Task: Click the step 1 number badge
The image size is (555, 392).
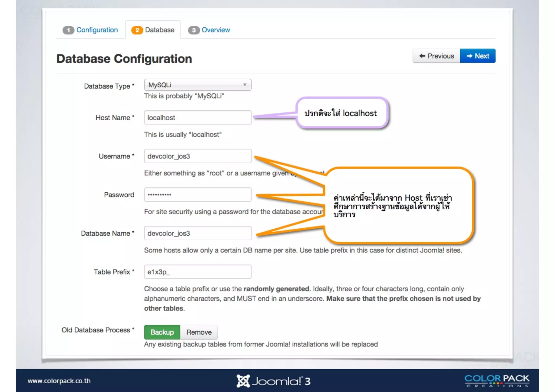Action: 68,30
